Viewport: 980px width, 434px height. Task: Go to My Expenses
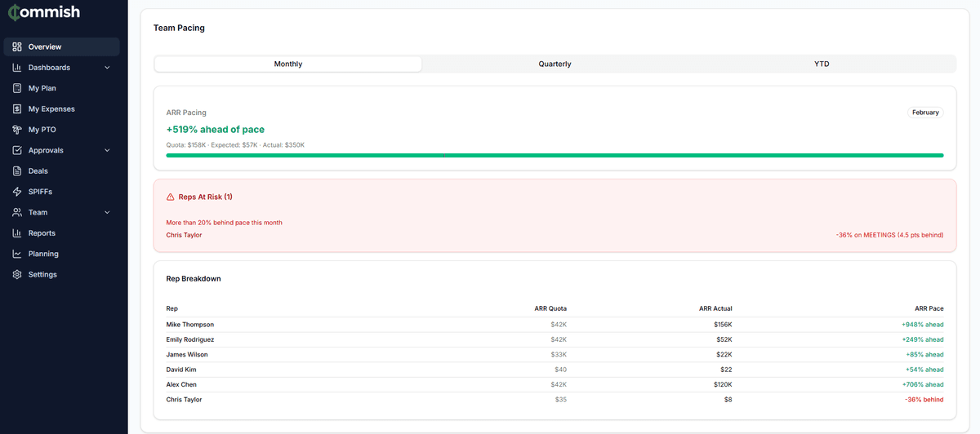pos(62,108)
